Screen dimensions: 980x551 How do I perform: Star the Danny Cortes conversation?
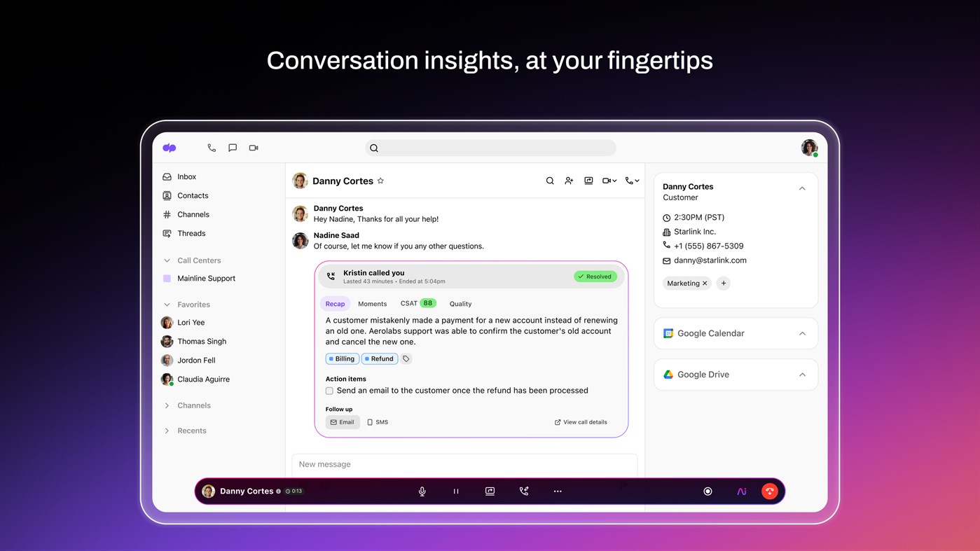(380, 180)
